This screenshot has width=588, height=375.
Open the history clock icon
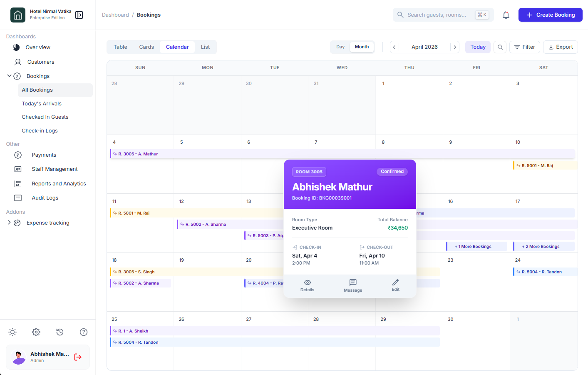click(x=60, y=332)
